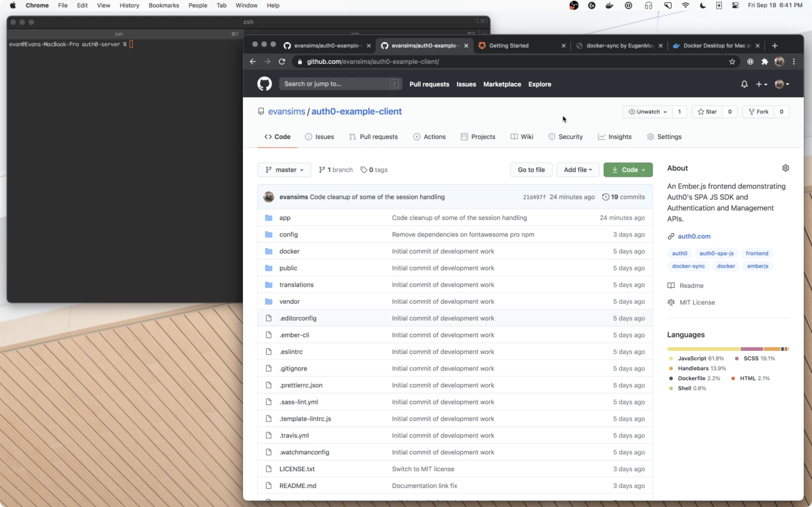Open the notifications bell
This screenshot has height=507, width=812.
click(x=744, y=84)
